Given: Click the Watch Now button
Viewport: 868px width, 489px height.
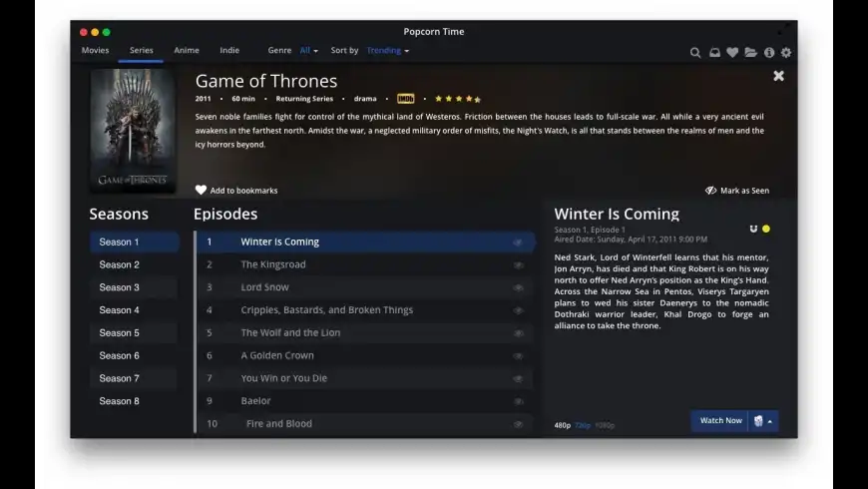Looking at the screenshot, I should pos(720,420).
